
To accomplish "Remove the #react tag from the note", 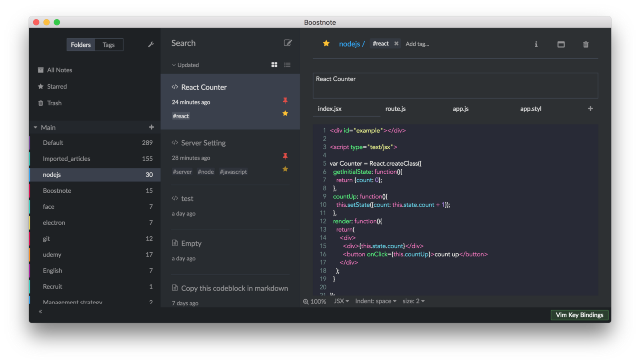I will pyautogui.click(x=396, y=44).
